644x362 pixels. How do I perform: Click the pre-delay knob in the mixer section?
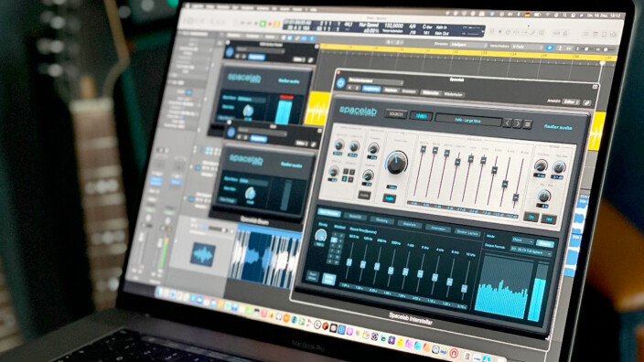pos(541,165)
